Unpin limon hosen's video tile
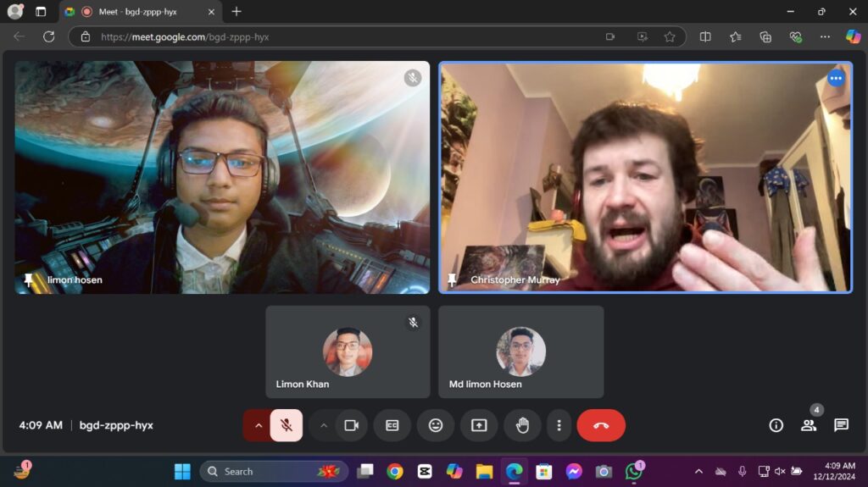This screenshot has width=868, height=487. 29,280
